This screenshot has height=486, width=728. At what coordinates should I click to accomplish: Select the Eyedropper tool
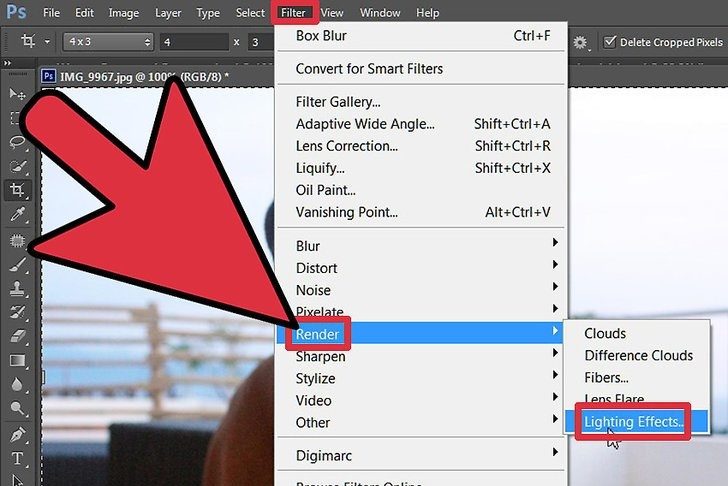tap(17, 215)
